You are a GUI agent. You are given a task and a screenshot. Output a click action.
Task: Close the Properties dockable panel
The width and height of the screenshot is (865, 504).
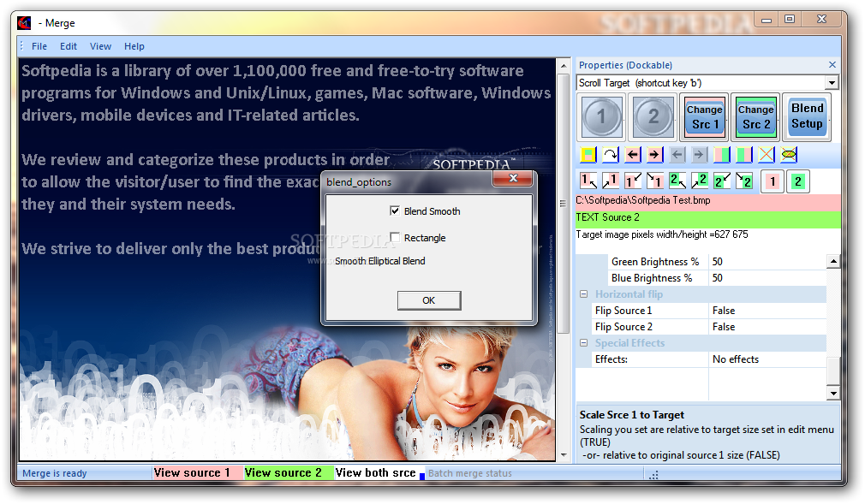(x=832, y=65)
